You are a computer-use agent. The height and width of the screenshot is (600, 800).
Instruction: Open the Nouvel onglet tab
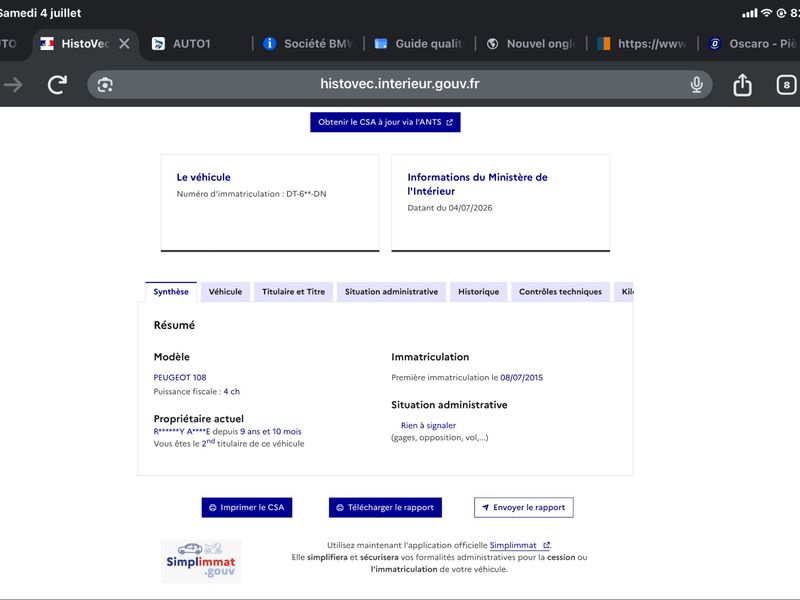[x=531, y=44]
